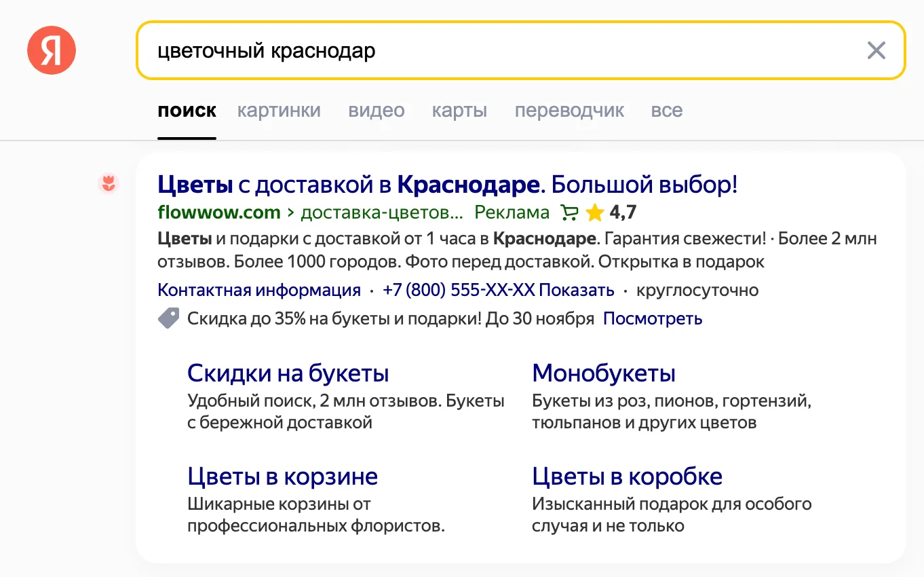
Task: Open the Yandex home logo
Action: click(x=52, y=50)
